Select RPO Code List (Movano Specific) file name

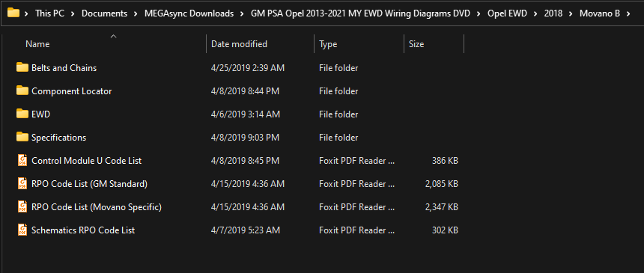coord(97,207)
